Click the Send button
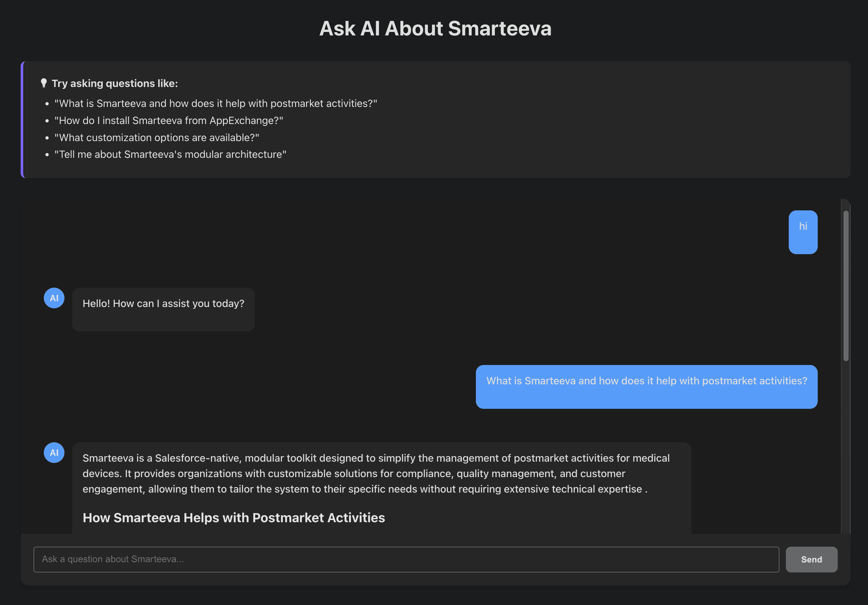The image size is (868, 605). tap(811, 559)
